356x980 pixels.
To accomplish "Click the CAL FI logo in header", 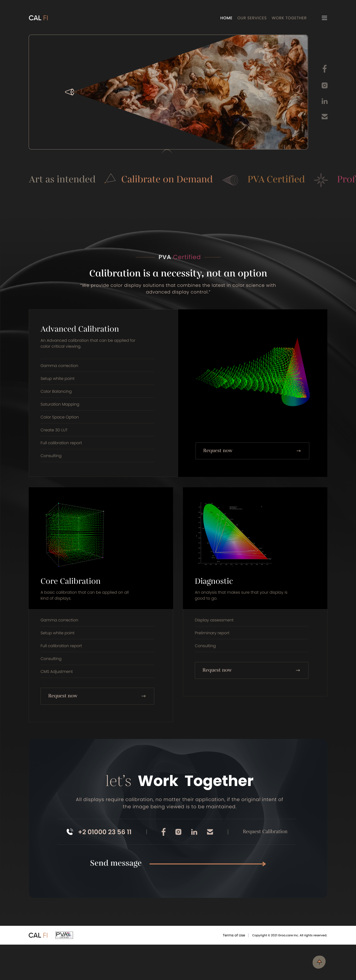I will (x=38, y=18).
